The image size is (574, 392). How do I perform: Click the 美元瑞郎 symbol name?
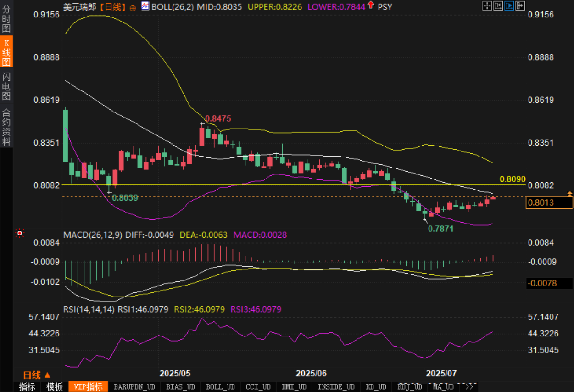(79, 7)
